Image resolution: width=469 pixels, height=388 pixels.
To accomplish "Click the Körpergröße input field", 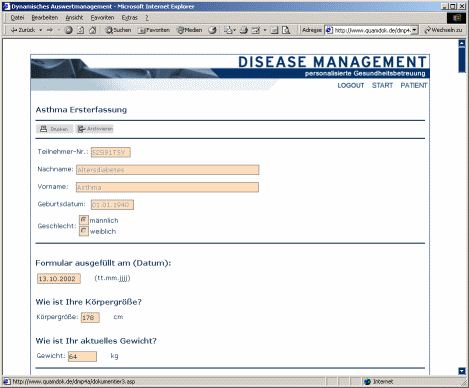I will point(90,317).
